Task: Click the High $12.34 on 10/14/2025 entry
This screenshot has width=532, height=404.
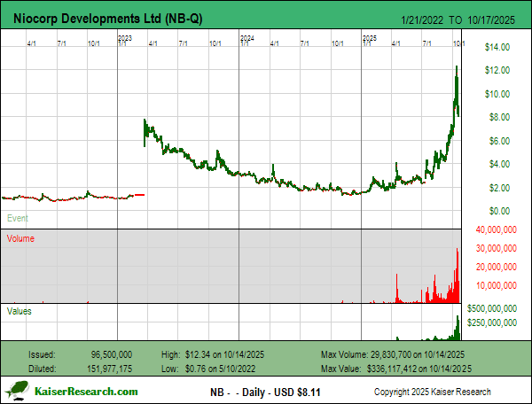Action: (x=213, y=355)
